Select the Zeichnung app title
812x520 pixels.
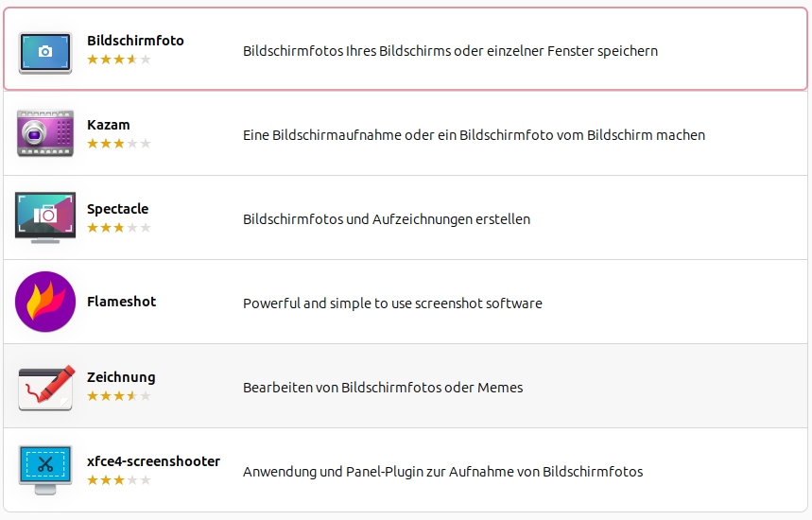point(121,377)
